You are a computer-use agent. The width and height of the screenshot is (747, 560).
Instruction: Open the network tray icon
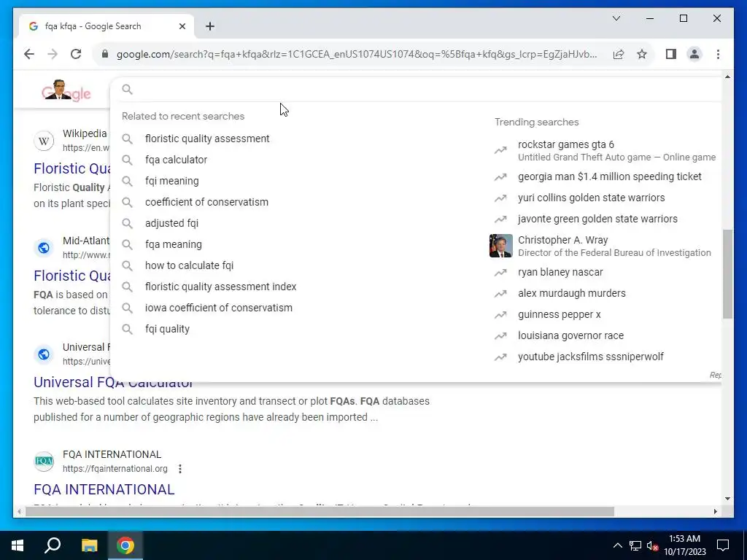[x=635, y=545]
